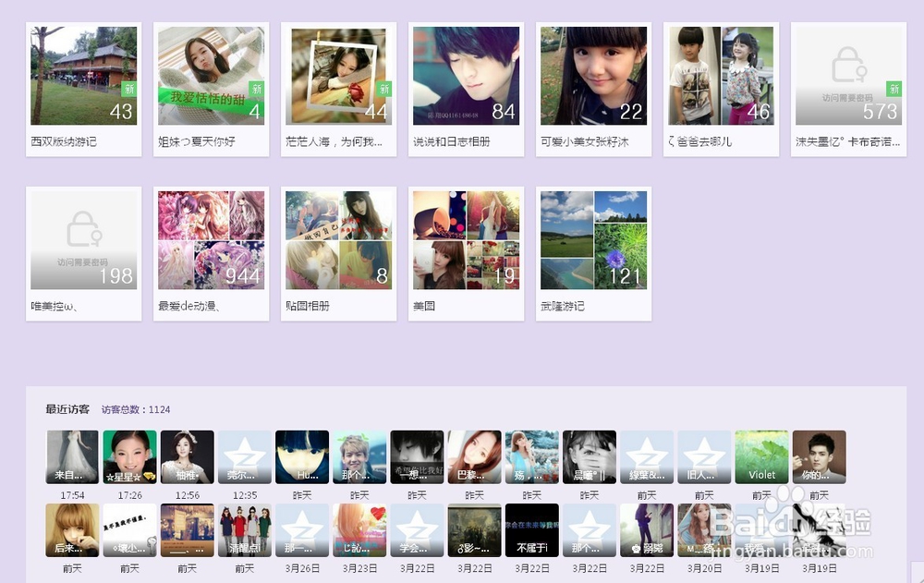The image size is (924, 583).
Task: Open visitor 那一… avatar from 3月26日
Action: tap(302, 530)
